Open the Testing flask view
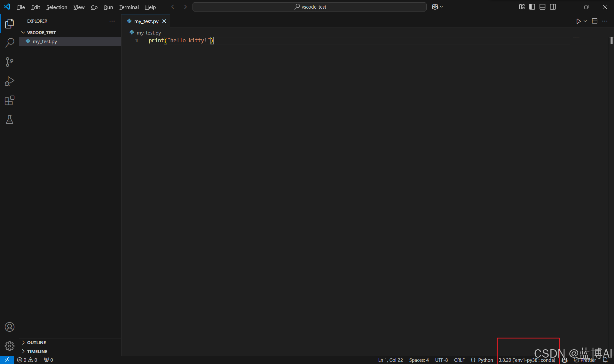Screen dimensions: 614x364 tap(10, 120)
